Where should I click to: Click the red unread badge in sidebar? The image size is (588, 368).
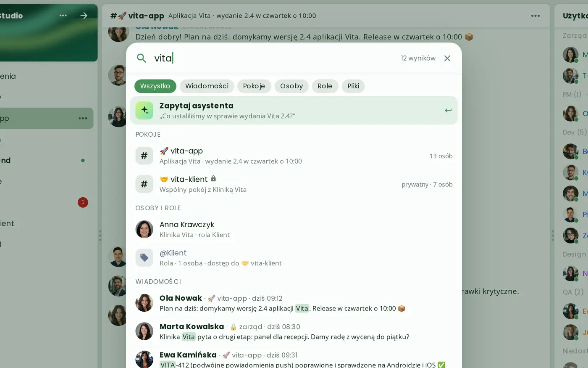[83, 202]
